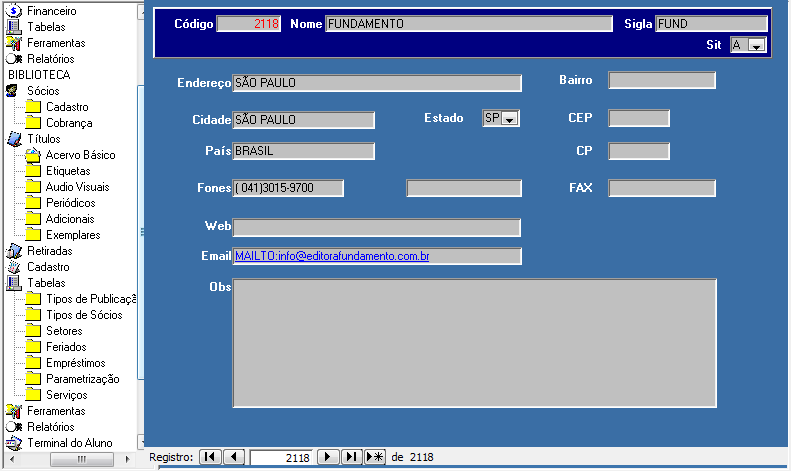Click the folder icon beside Audio Visuais
Image resolution: width=791 pixels, height=471 pixels.
click(x=33, y=187)
